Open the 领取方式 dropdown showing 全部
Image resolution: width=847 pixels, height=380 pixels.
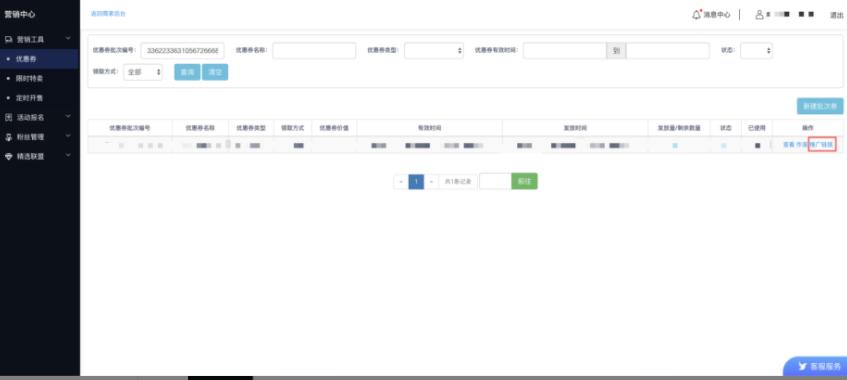143,72
